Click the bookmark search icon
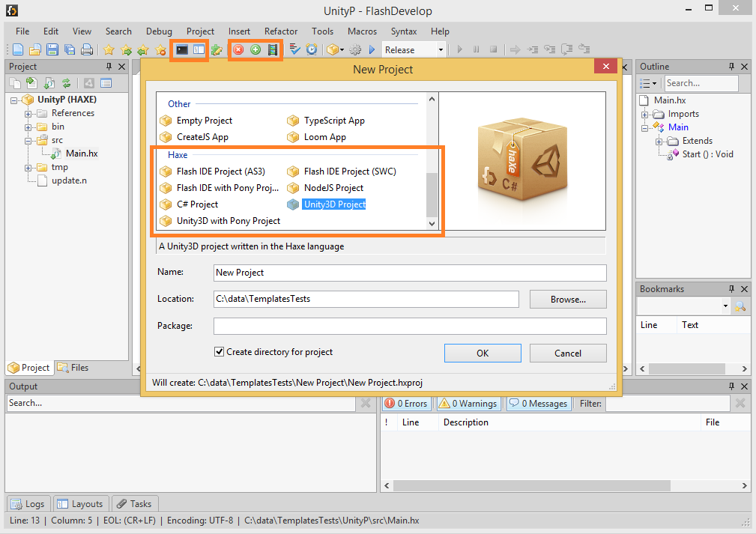 coord(740,306)
